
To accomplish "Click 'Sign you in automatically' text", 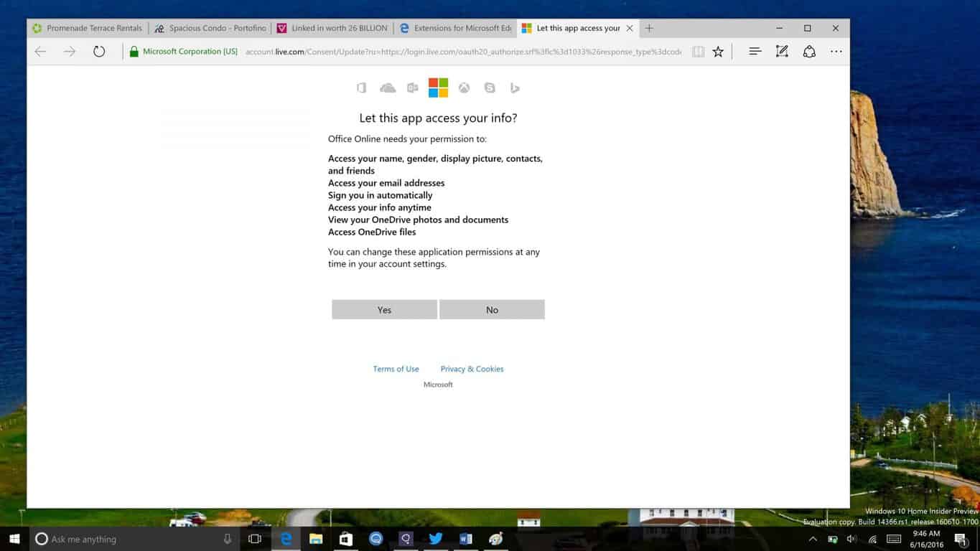I will click(x=381, y=195).
